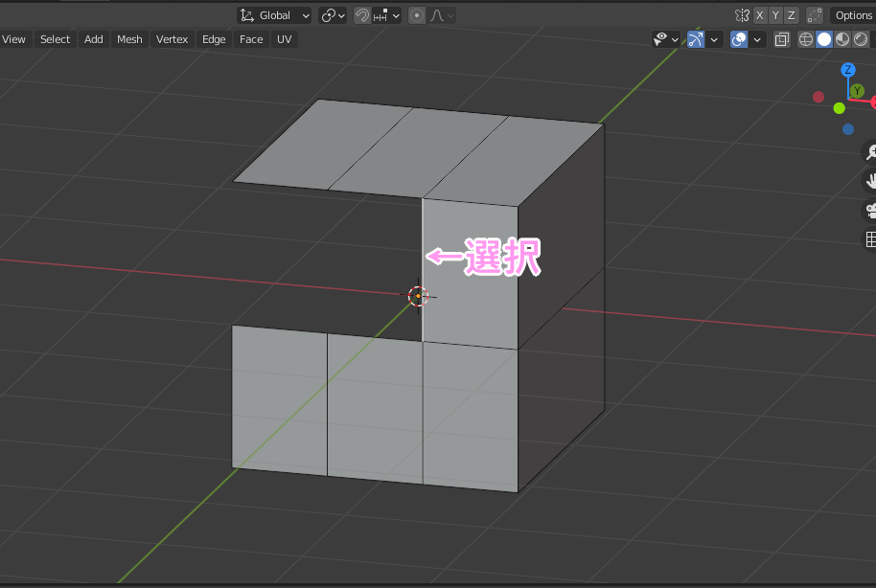Open the Add menu
The image size is (876, 588).
coord(93,39)
